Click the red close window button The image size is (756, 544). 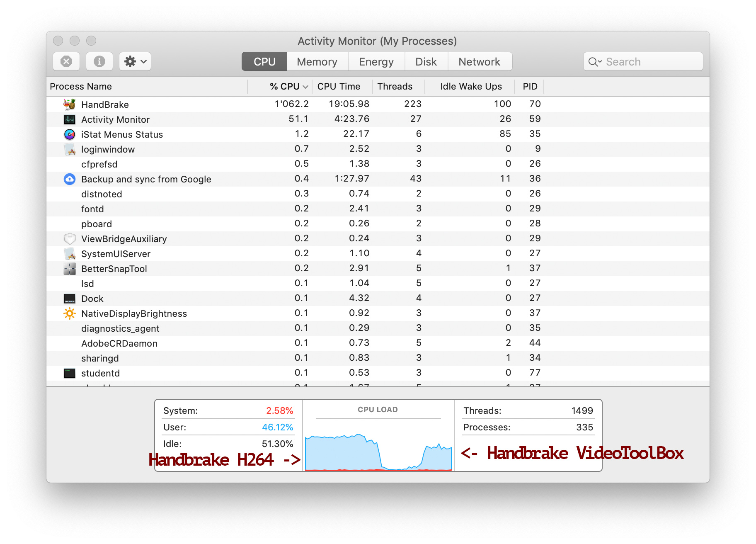coord(58,41)
